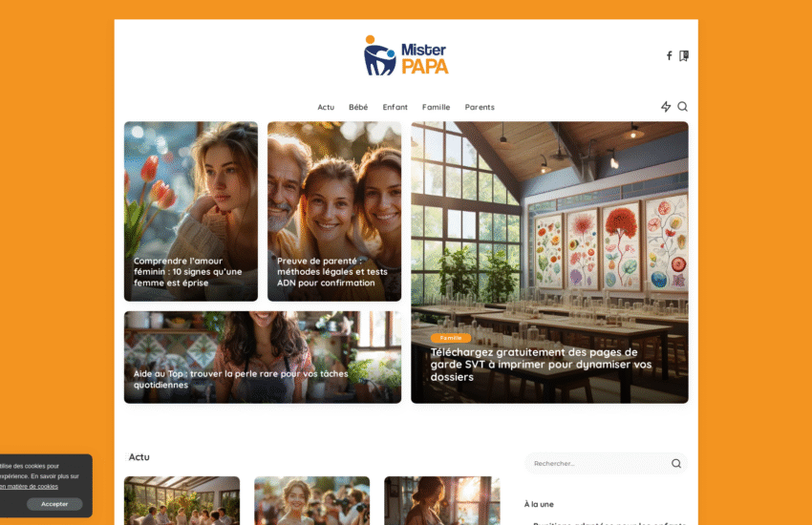Click the orange Famille category tag
Image resolution: width=812 pixels, height=525 pixels.
[451, 338]
